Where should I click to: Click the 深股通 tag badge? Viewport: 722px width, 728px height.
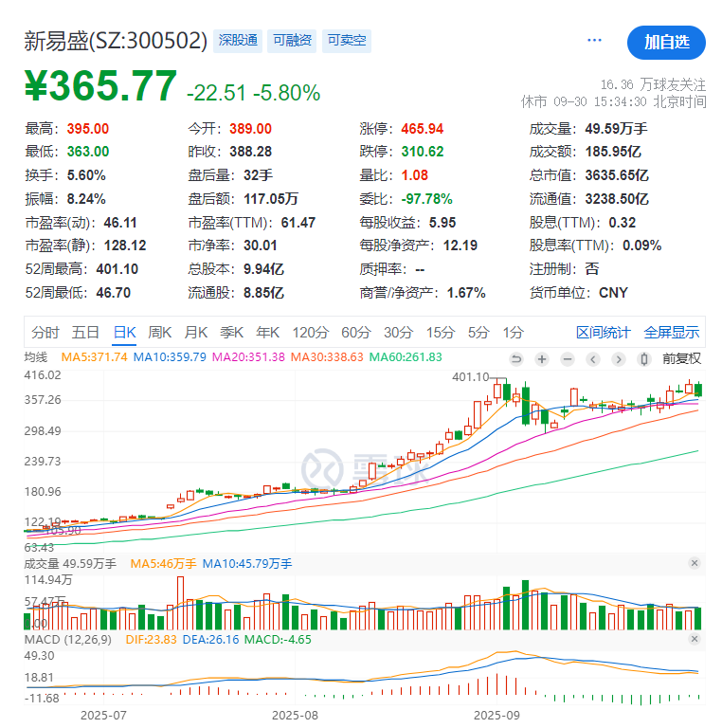pos(238,41)
